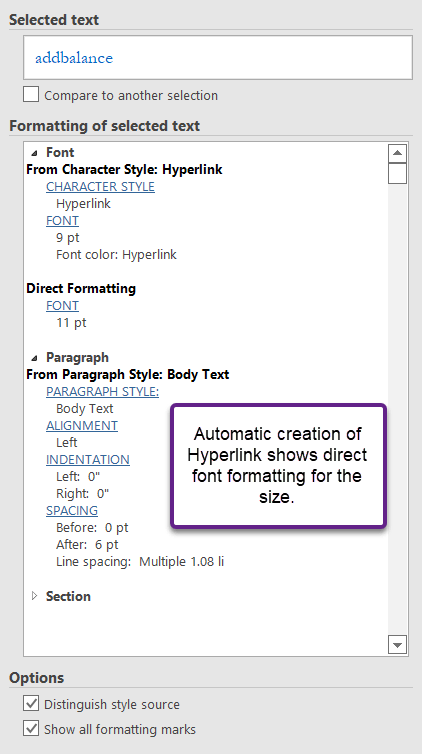The width and height of the screenshot is (422, 754).
Task: Click the 'Direct Formatting' heading
Action: click(x=81, y=289)
